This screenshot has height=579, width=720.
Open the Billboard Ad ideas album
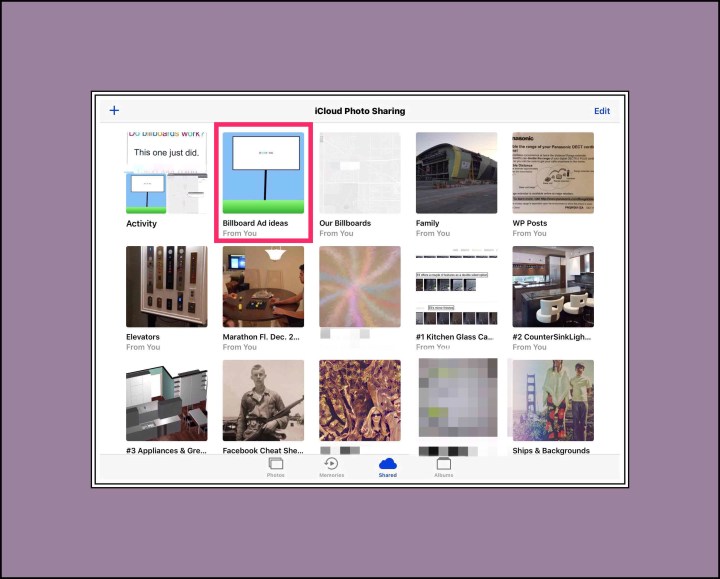[x=263, y=173]
